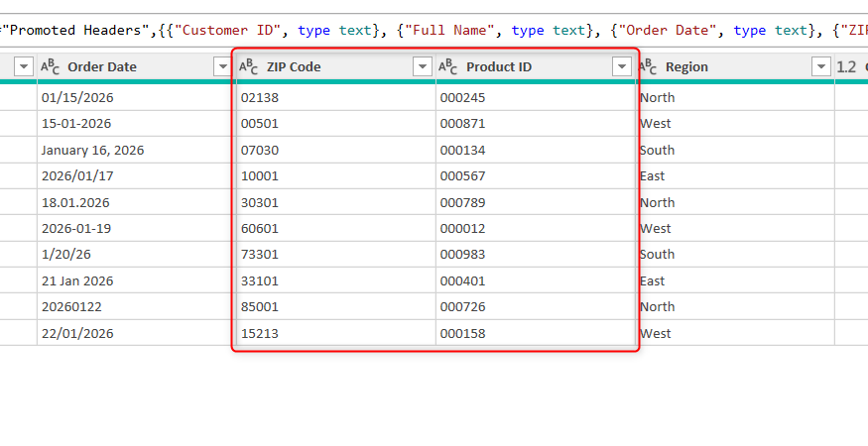Select the ZIP Code column header

pos(336,67)
